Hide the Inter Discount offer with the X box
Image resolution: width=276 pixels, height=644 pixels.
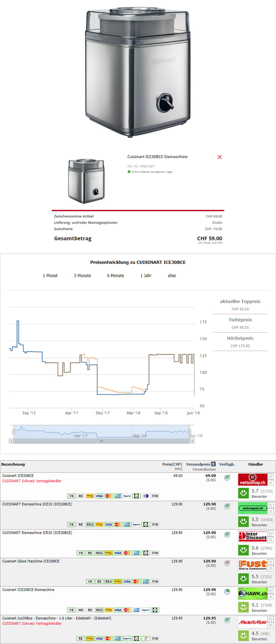click(271, 540)
